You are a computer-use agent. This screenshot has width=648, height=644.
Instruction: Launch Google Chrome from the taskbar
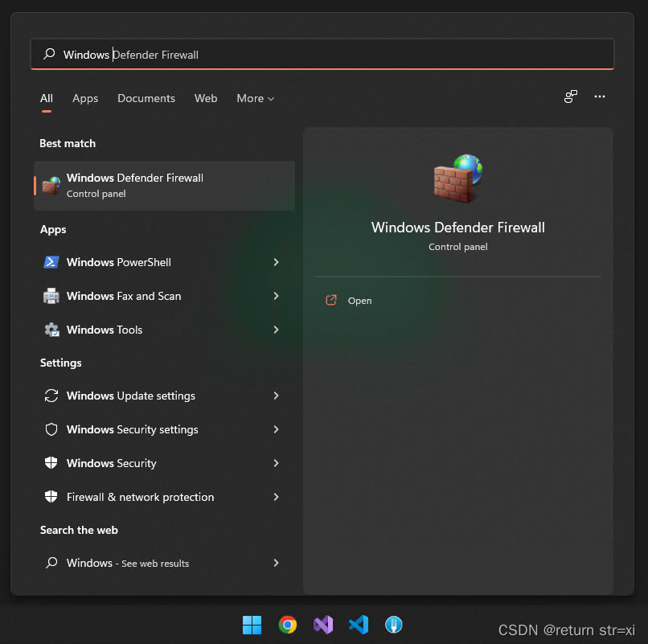(287, 625)
